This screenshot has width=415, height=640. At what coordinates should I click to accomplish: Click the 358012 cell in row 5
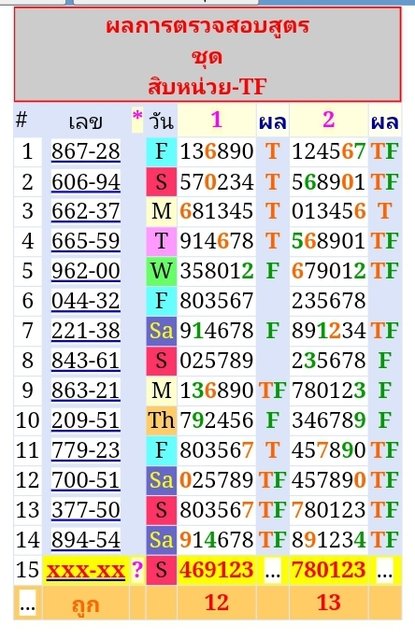[217, 271]
